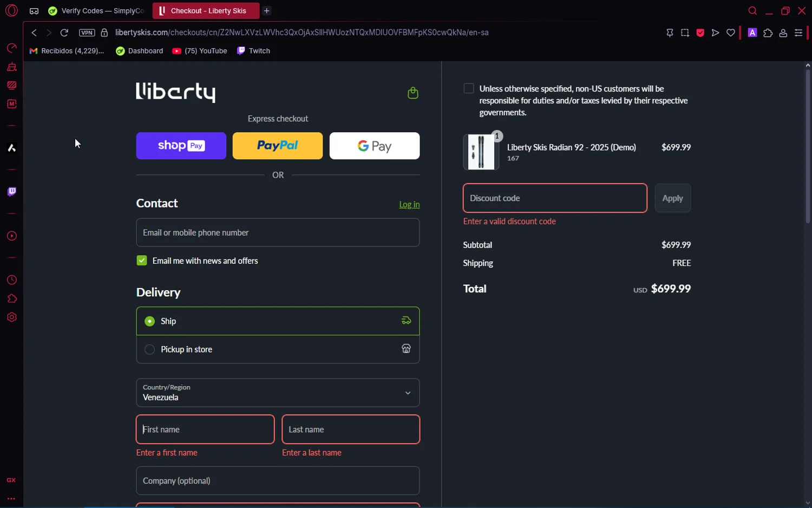Switch to the Verify Codes SimplyCodes tab
812x508 pixels.
96,11
